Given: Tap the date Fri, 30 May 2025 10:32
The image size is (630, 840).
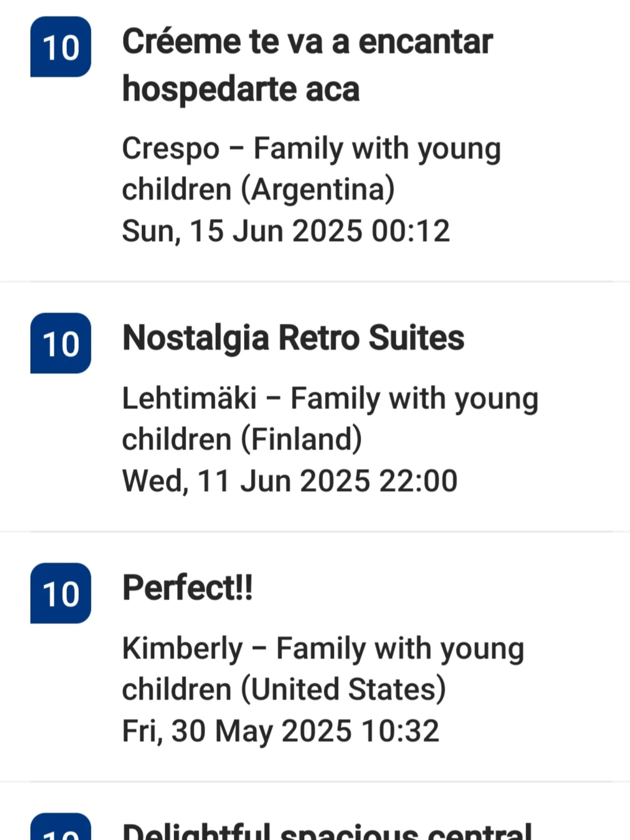Looking at the screenshot, I should pyautogui.click(x=280, y=731).
